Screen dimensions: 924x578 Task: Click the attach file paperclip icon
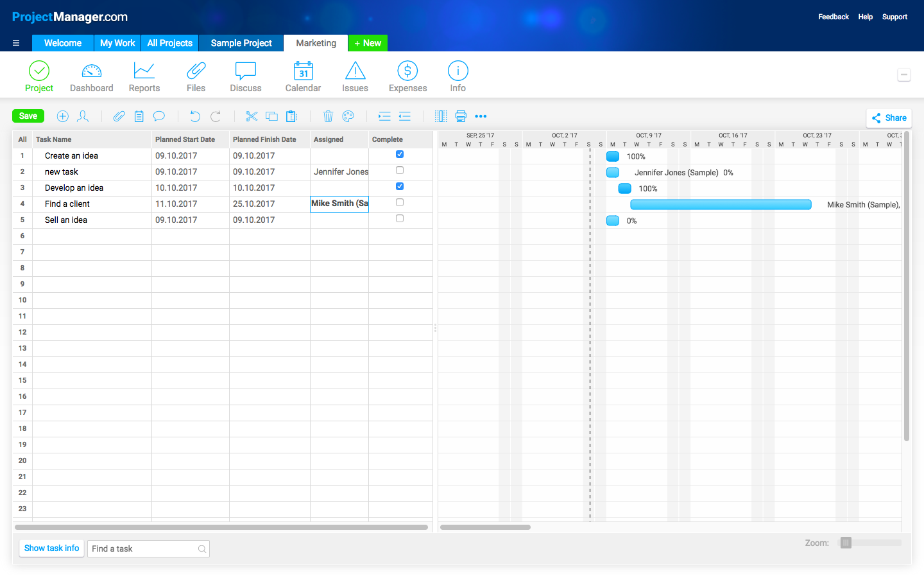click(119, 116)
